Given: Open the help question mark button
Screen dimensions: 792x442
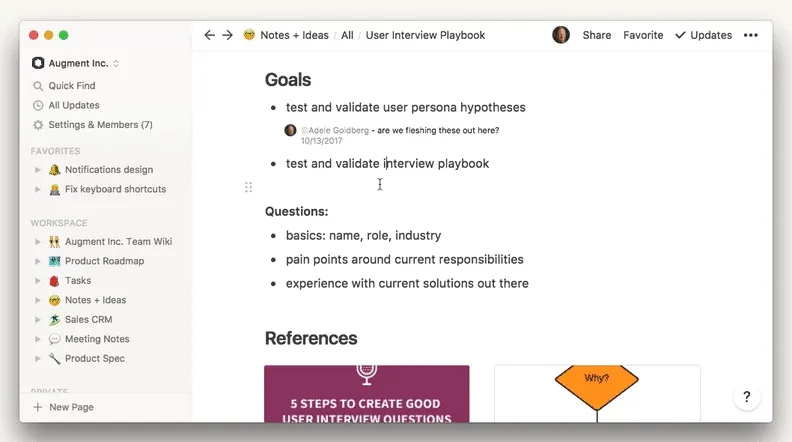Looking at the screenshot, I should pos(747,397).
